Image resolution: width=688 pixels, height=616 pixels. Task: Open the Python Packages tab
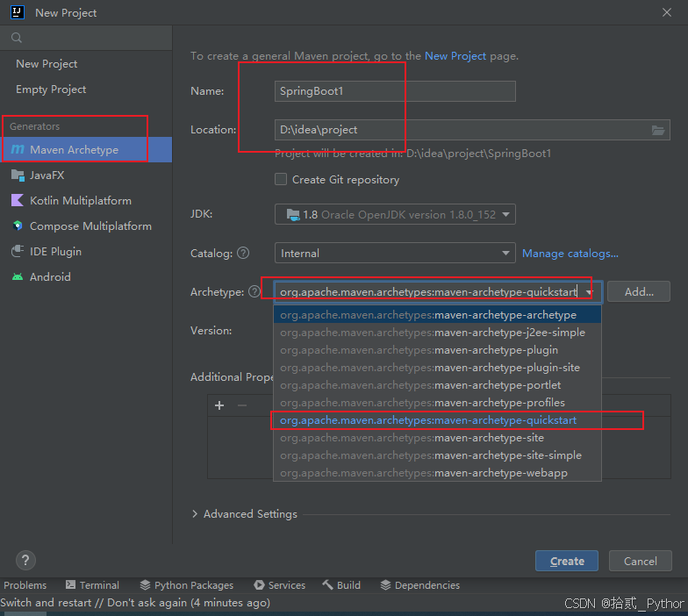coord(187,585)
